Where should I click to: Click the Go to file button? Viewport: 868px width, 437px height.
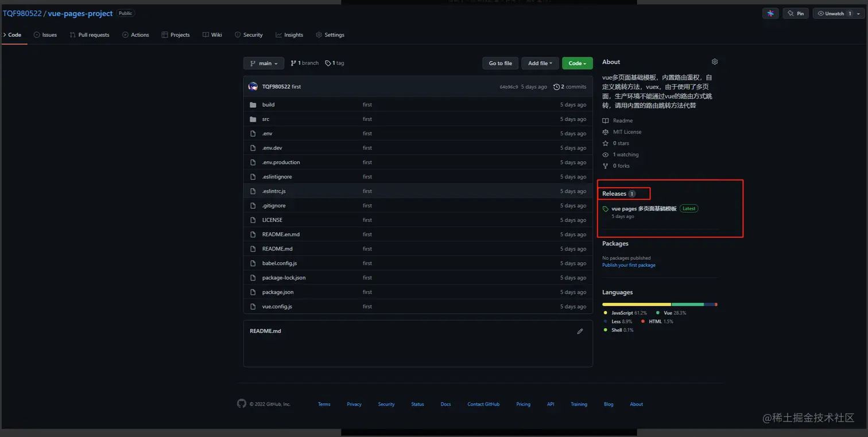coord(501,63)
